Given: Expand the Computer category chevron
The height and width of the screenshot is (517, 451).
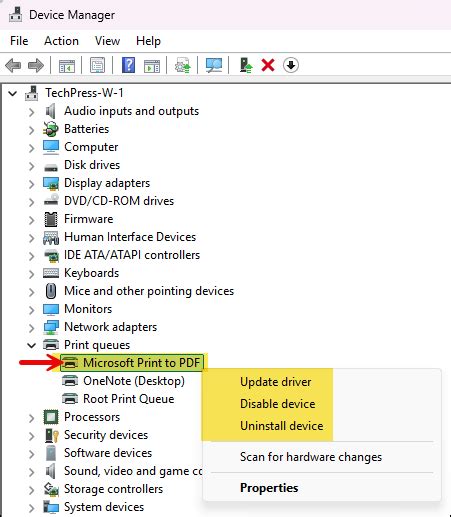Looking at the screenshot, I should (31, 148).
